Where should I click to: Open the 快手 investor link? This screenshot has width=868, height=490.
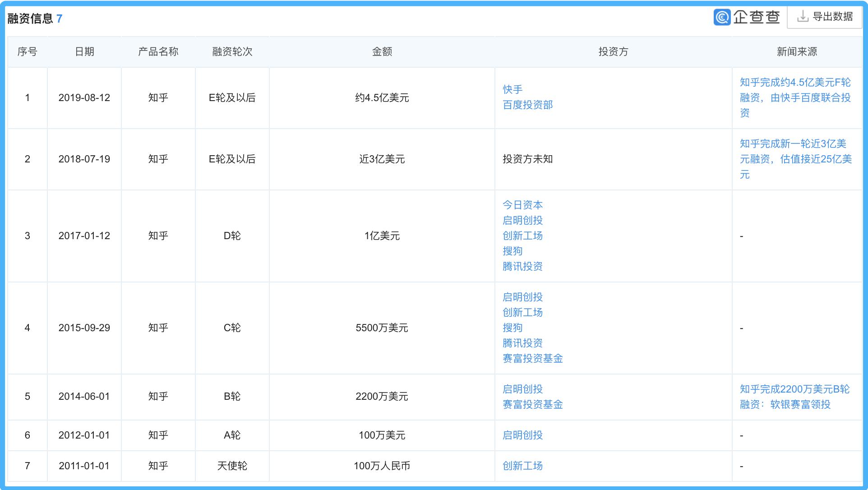pos(512,90)
